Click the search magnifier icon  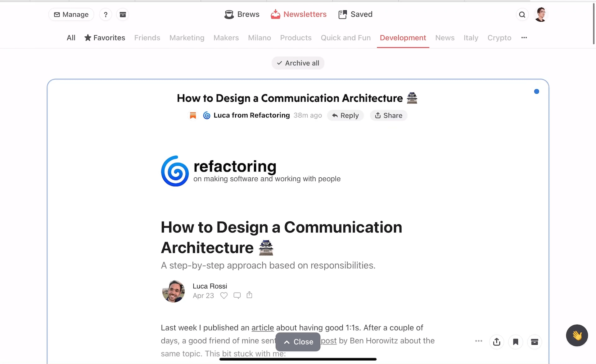click(522, 15)
